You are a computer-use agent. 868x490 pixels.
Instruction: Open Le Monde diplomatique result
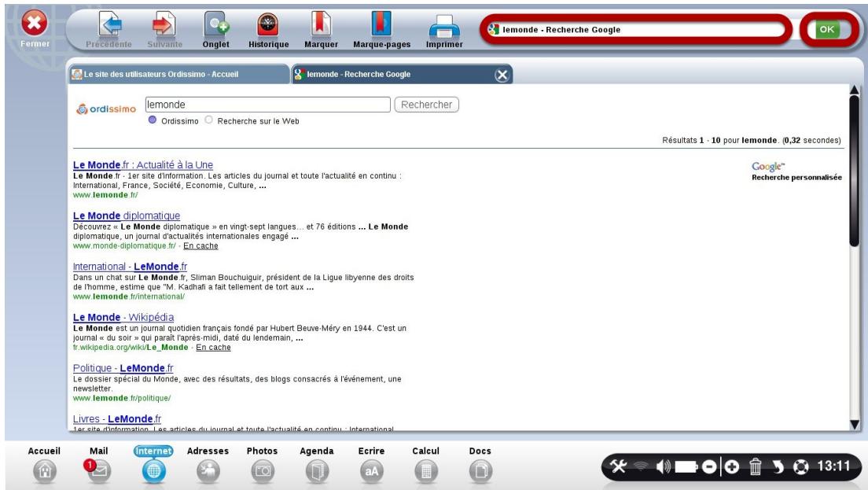coord(127,216)
